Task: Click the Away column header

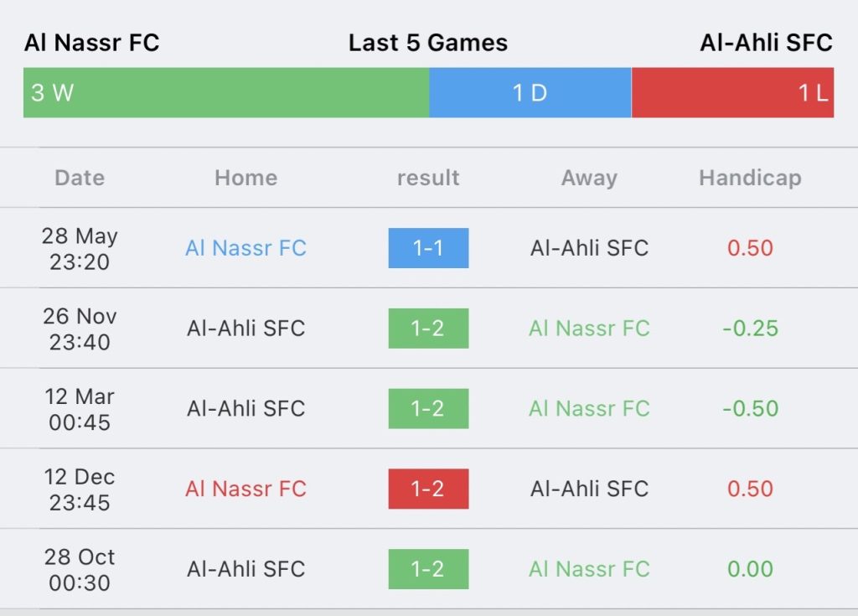Action: coord(589,178)
